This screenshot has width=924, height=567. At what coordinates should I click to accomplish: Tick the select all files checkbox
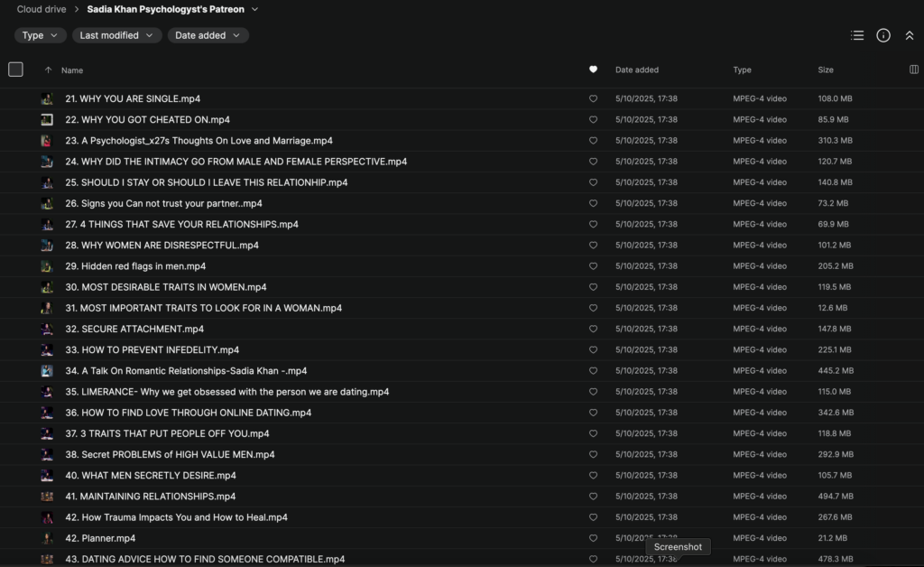15,70
